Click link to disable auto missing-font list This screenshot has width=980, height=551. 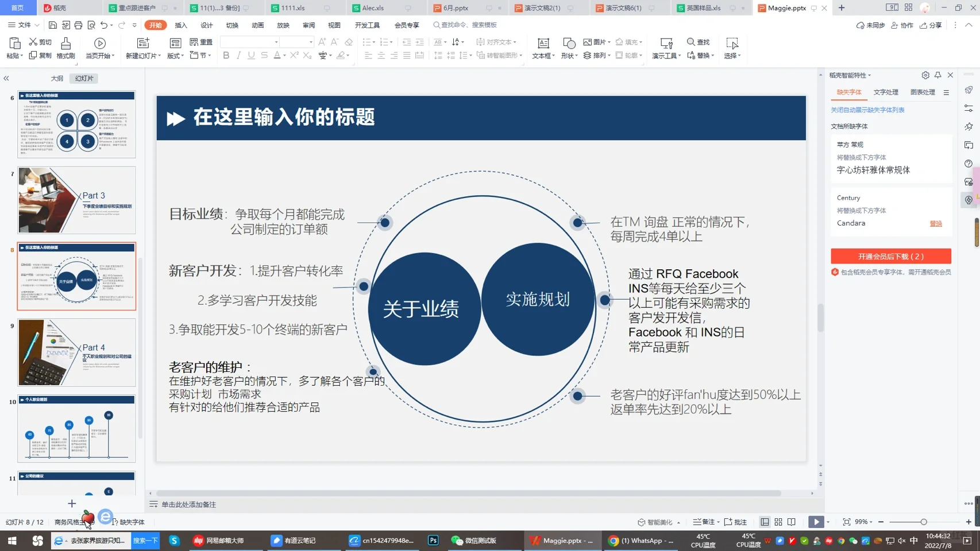867,110
